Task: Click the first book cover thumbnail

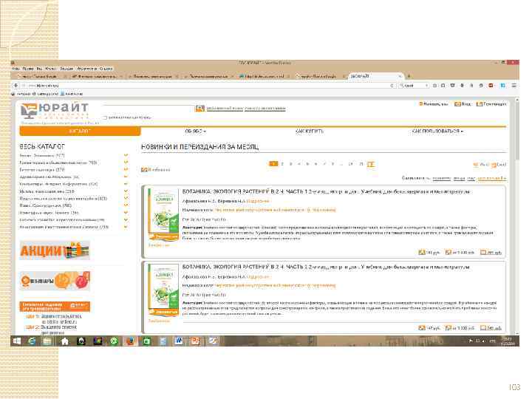Action: (x=163, y=214)
